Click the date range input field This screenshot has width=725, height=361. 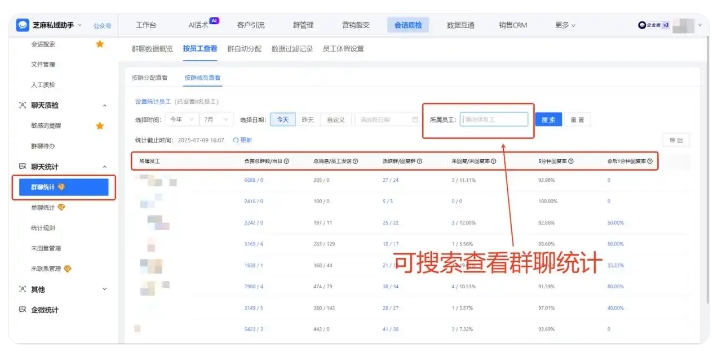(388, 120)
